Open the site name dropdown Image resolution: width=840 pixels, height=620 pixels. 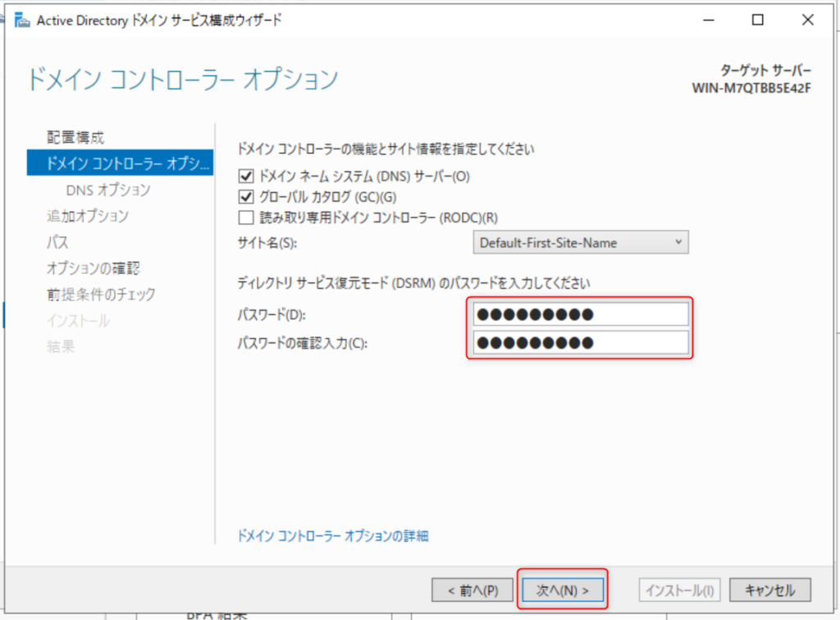tap(581, 243)
